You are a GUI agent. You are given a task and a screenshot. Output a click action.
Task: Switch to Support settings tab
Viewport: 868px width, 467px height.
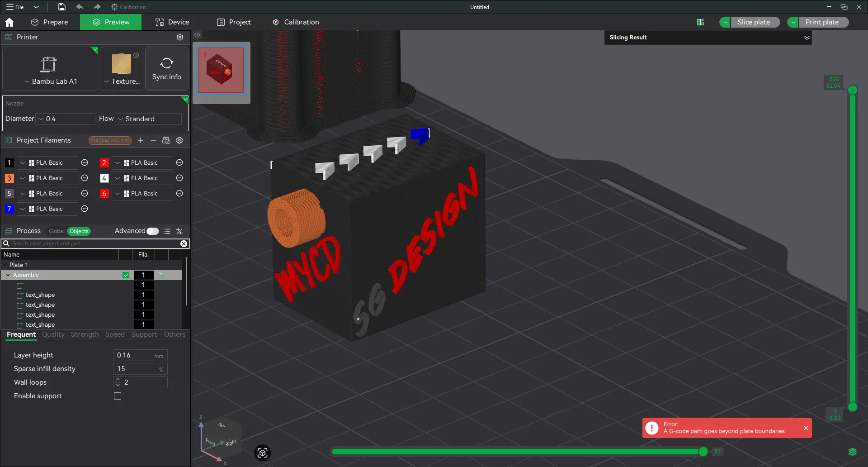coord(144,334)
